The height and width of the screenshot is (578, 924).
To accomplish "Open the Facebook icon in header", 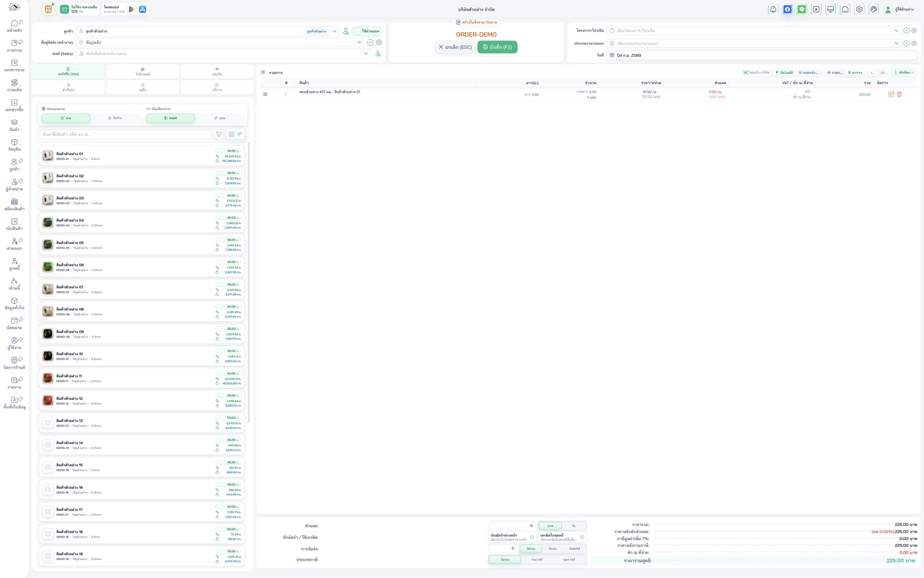I will (787, 9).
